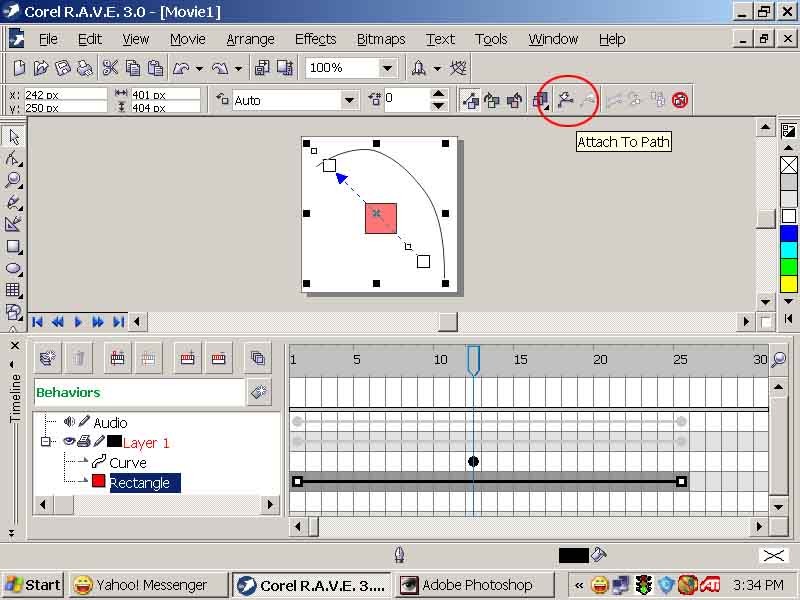Viewport: 800px width, 600px height.
Task: Open the Auto dropdown
Action: tap(349, 100)
